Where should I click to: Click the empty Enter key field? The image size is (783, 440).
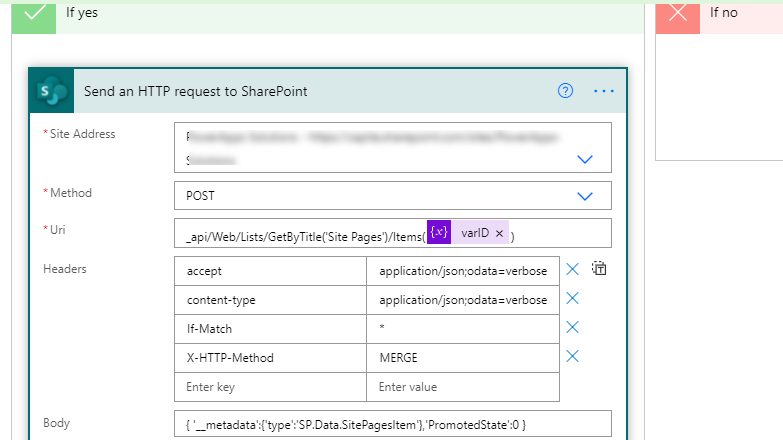270,387
